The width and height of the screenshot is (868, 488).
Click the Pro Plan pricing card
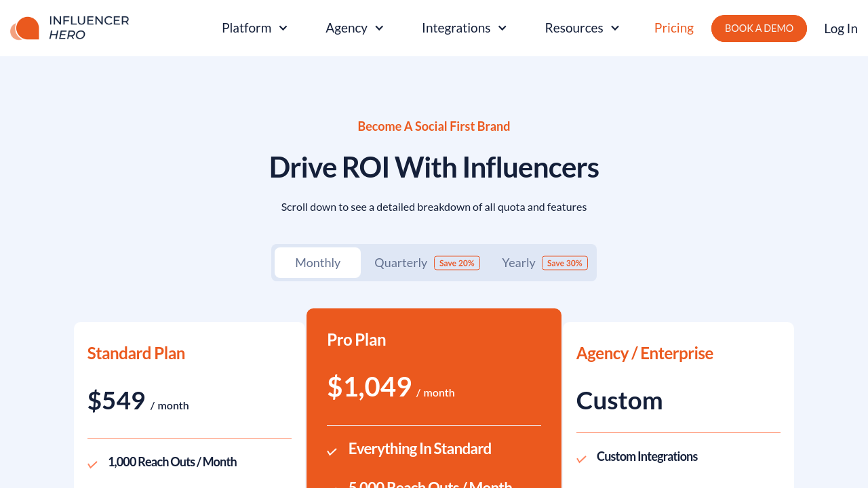click(434, 393)
